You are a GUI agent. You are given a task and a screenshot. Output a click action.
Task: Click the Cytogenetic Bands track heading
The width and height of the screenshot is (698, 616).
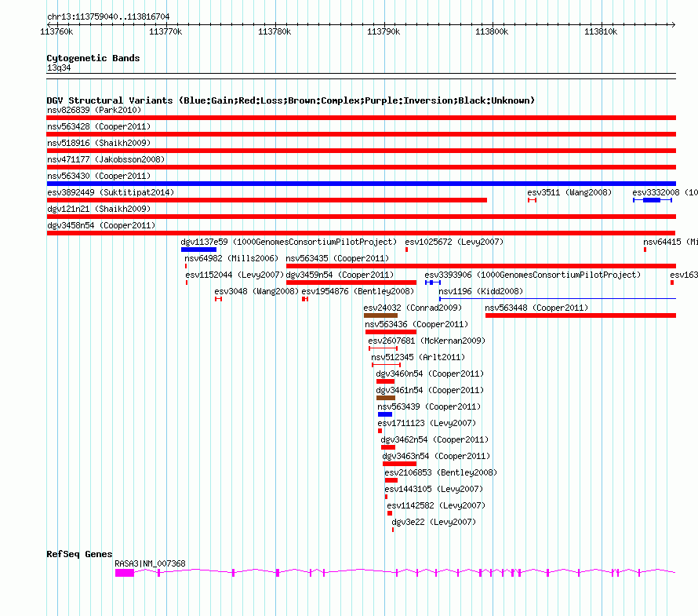93,58
